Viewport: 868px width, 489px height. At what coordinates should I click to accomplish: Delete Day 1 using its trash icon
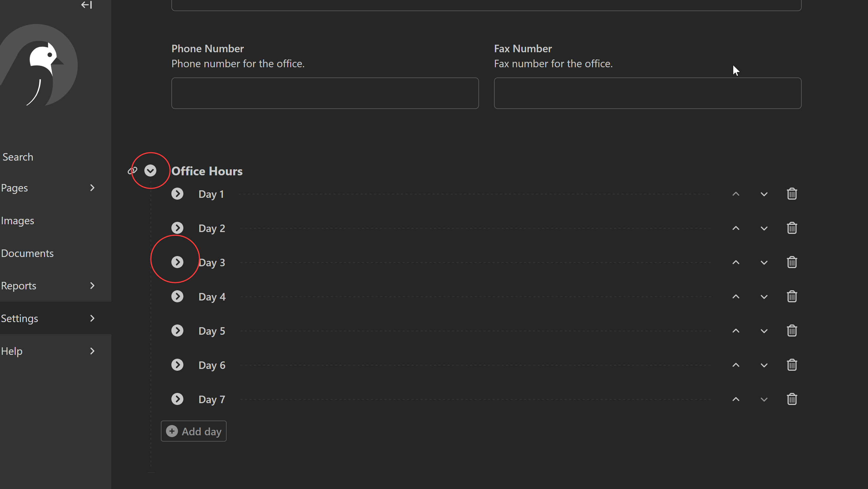[x=792, y=194]
